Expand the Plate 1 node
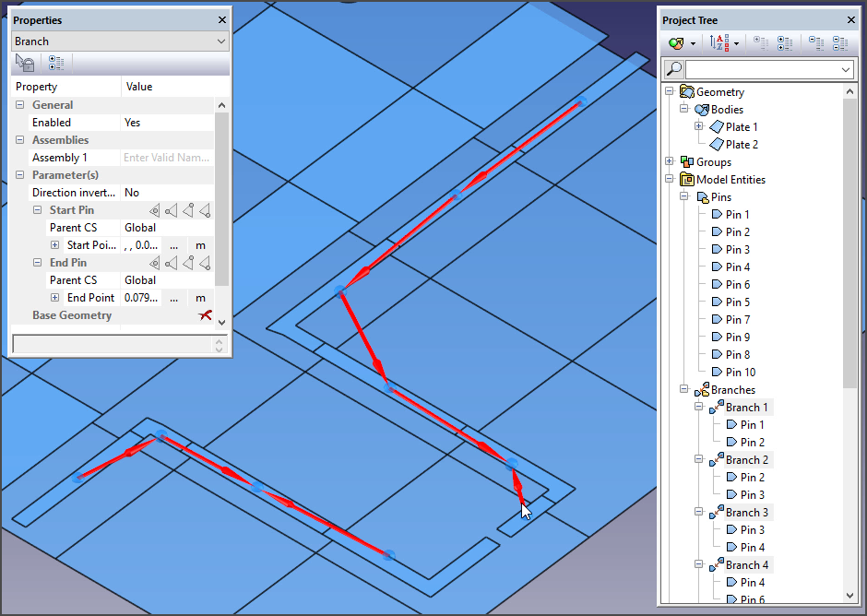This screenshot has height=616, width=867. click(x=699, y=127)
